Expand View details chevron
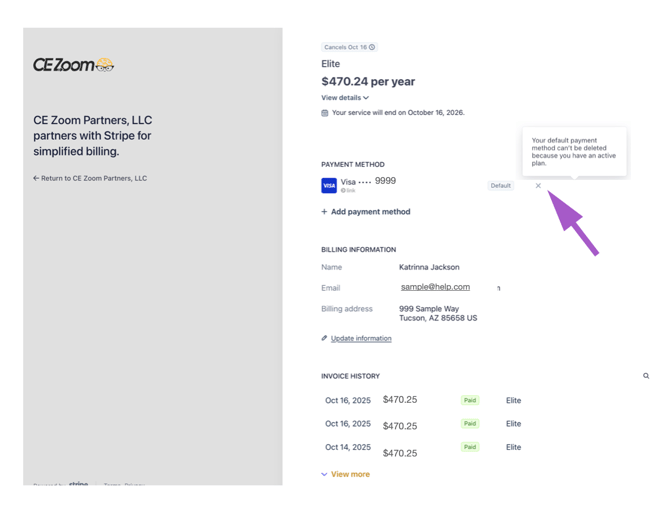The height and width of the screenshot is (508, 670). point(366,98)
